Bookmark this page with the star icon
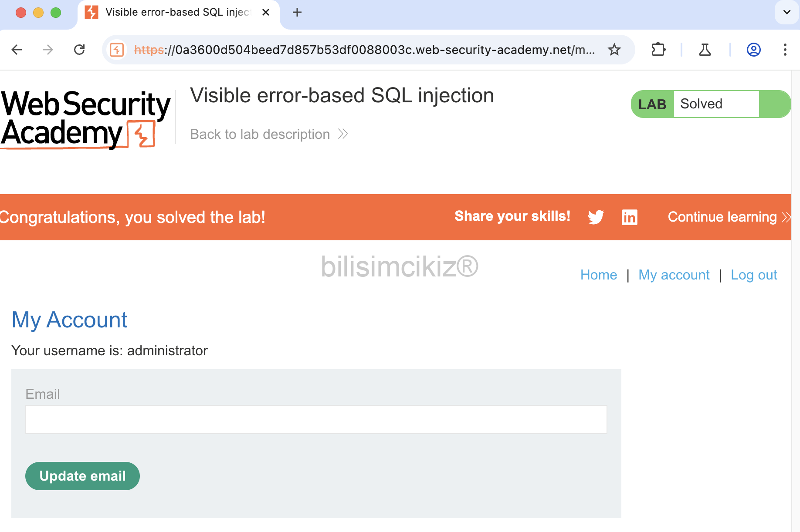The width and height of the screenshot is (800, 532). point(614,50)
